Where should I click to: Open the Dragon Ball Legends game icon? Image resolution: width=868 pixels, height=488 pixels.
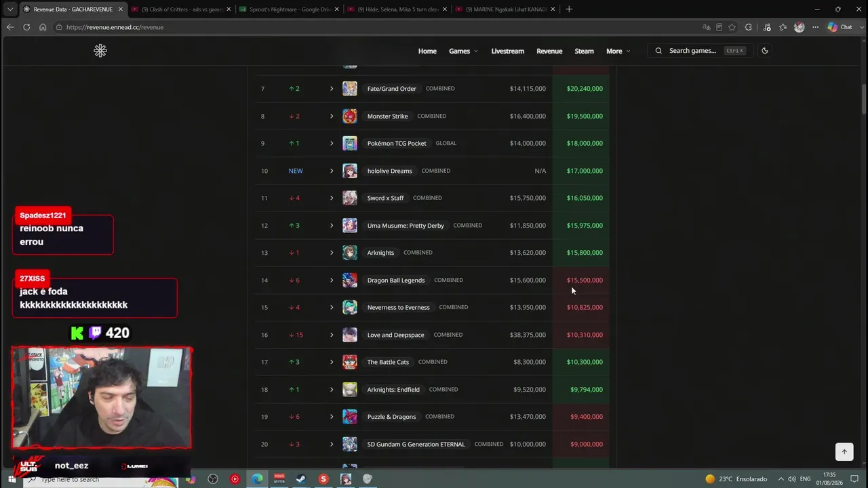pos(350,280)
